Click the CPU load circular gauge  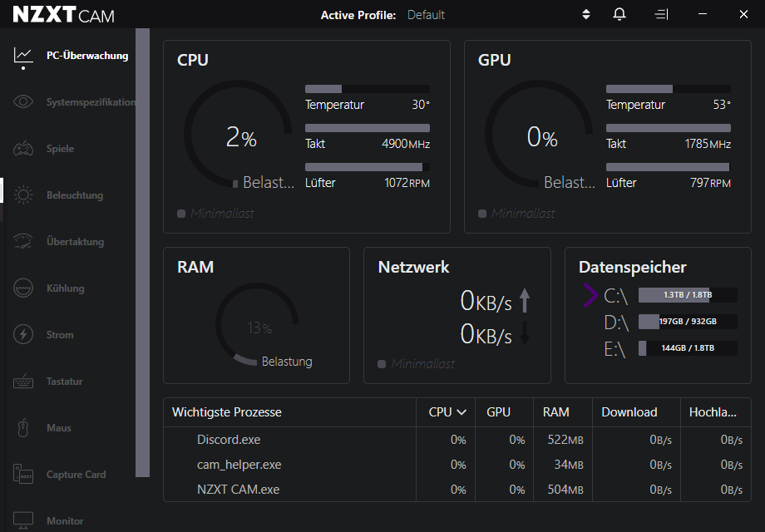(238, 134)
